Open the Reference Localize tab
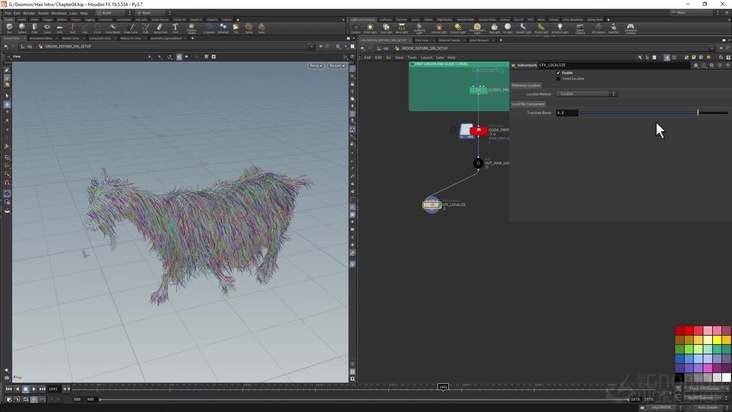Screen dimensions: 732x412 pos(526,86)
